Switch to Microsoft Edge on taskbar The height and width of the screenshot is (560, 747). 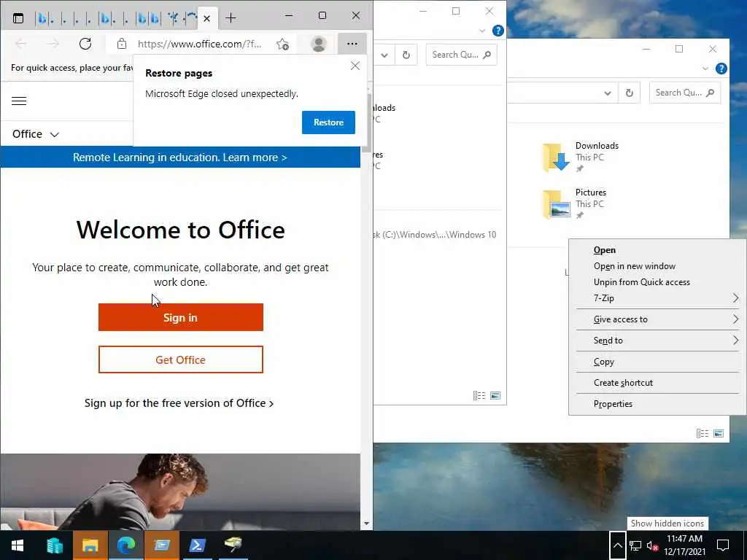pos(125,545)
